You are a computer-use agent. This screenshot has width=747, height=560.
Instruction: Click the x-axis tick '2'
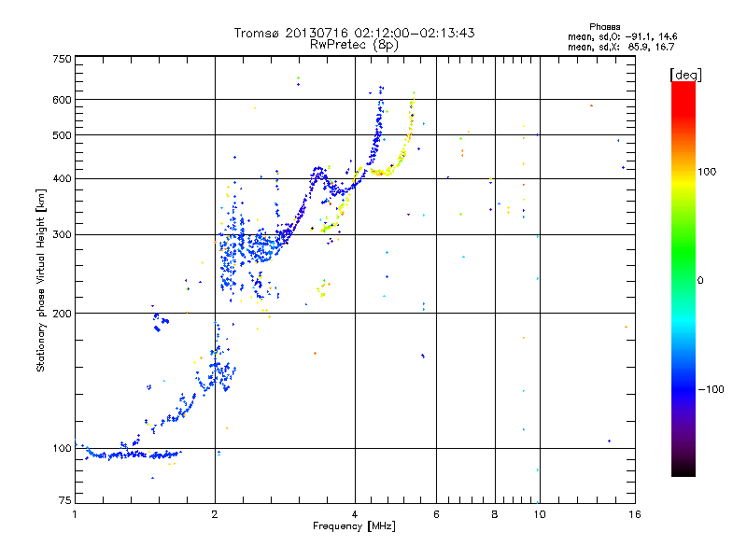click(x=215, y=514)
